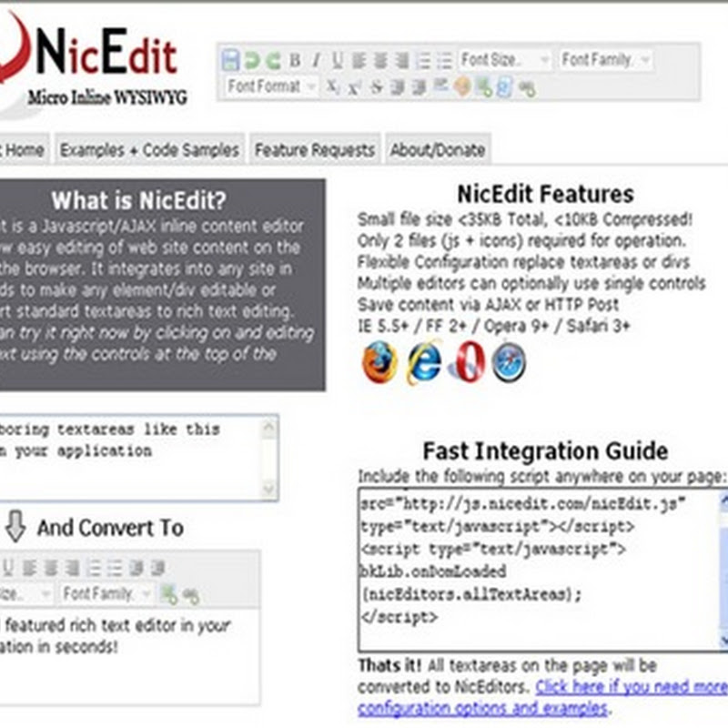Insert numbered list from the header toolbar

[423, 60]
